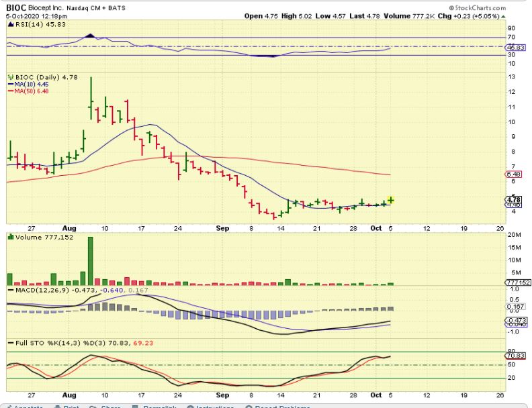
Task: Click the RSI(14) 45.83 indicator label
Action: coord(40,24)
